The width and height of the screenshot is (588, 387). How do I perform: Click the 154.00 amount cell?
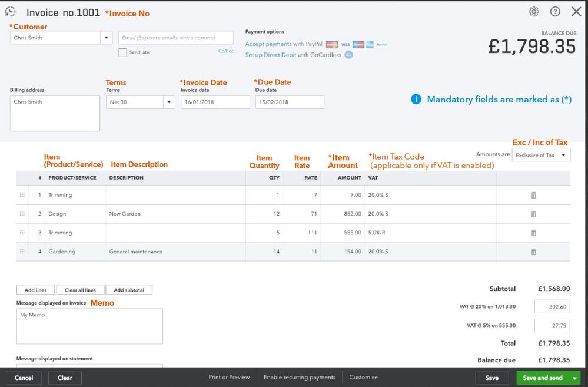(x=343, y=252)
